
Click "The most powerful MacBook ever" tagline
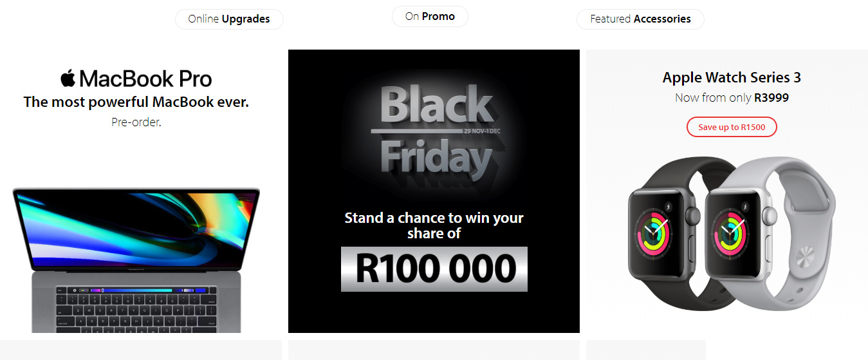[x=136, y=102]
